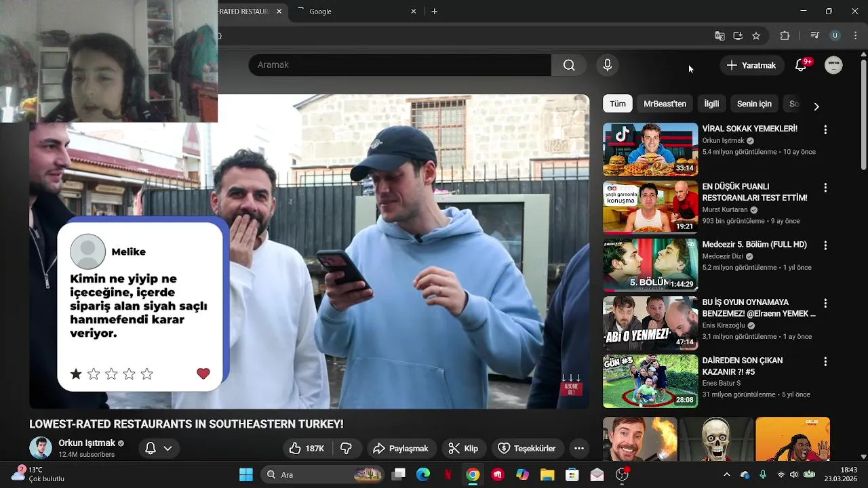Switch to the LOWEST-RATED RESTAURANTS browser tab

click(251, 12)
